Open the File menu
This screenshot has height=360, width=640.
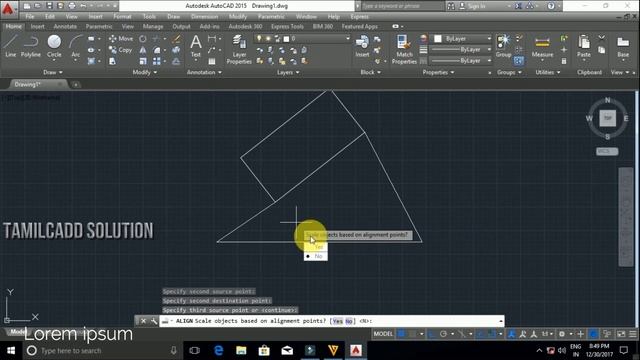pos(30,17)
